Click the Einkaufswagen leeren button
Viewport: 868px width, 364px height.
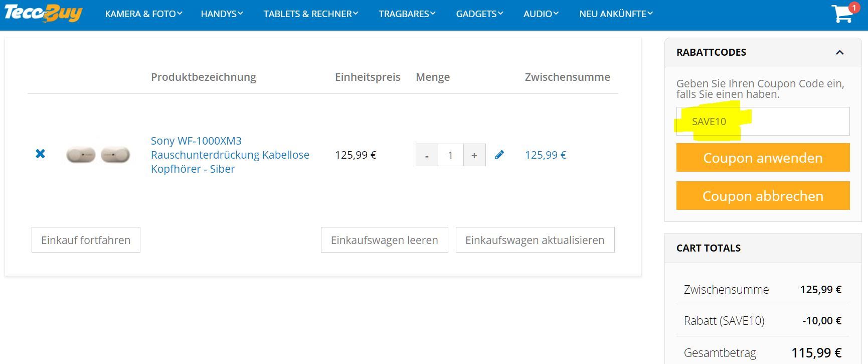click(385, 240)
